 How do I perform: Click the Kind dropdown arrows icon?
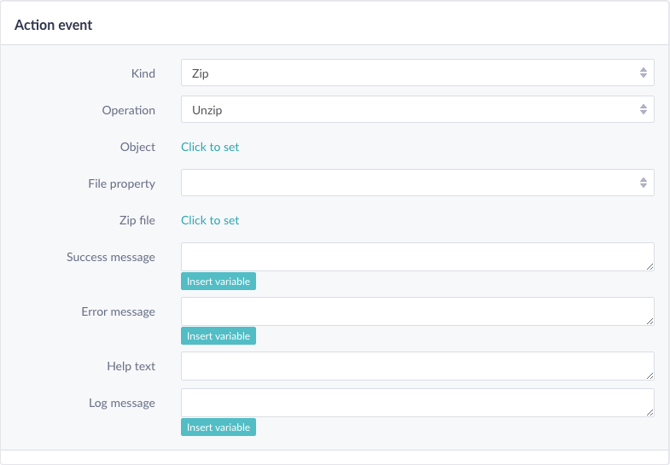(643, 73)
